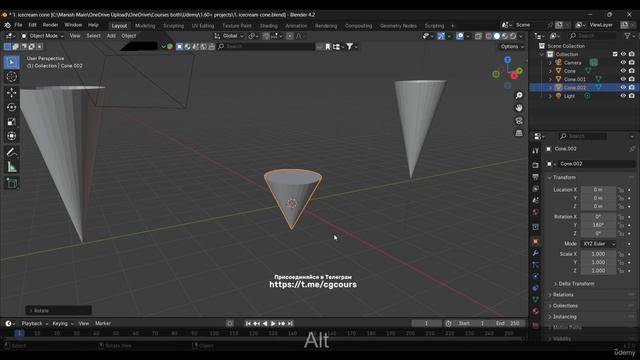Screen dimensions: 640x360
Task: Expand the Rotate operator panel
Action: click(x=58, y=311)
